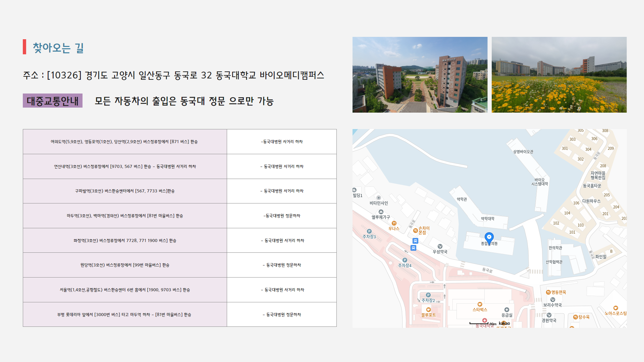
Task: Click the 보리수약국 pharmacy icon
Action: click(553, 299)
